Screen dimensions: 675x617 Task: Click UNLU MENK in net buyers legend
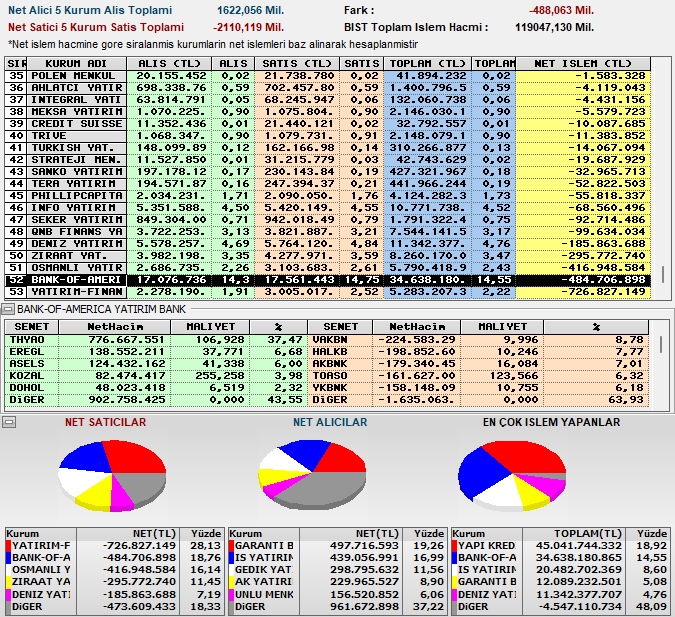click(264, 594)
